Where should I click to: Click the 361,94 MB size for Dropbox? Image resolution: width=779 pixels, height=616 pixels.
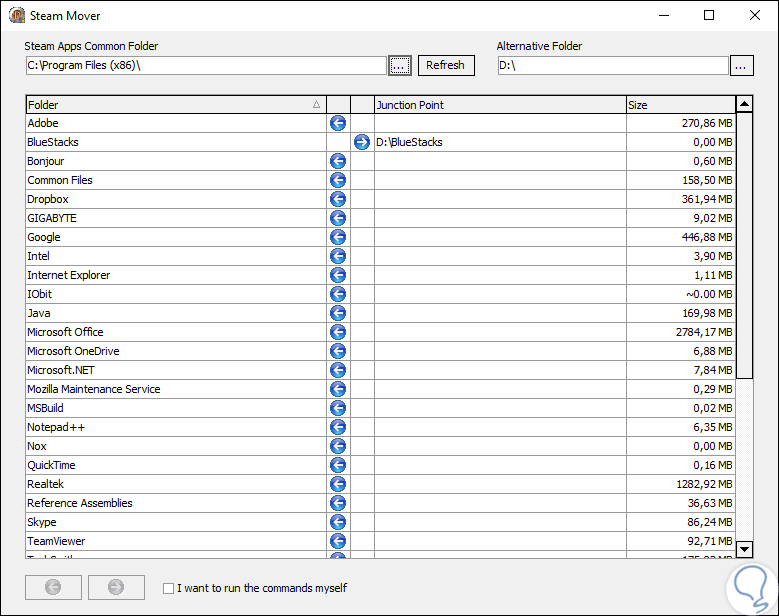(707, 199)
